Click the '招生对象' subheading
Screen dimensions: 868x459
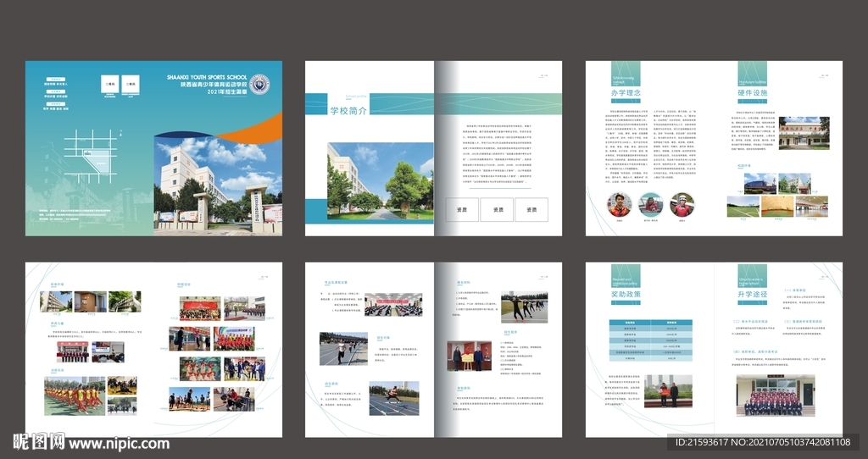(x=384, y=337)
